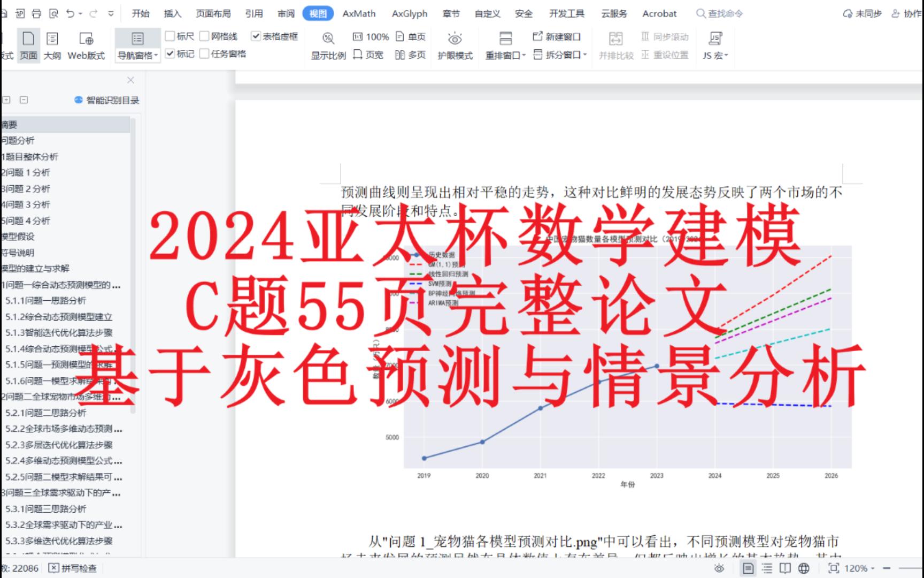Select reading mode icon in status bar
This screenshot has height=578, width=924.
pyautogui.click(x=784, y=568)
